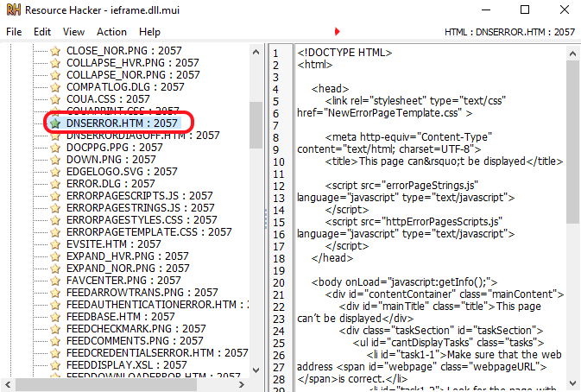This screenshot has width=581, height=392.
Task: Click star icon beside ERROR.DLG
Action: click(56, 184)
